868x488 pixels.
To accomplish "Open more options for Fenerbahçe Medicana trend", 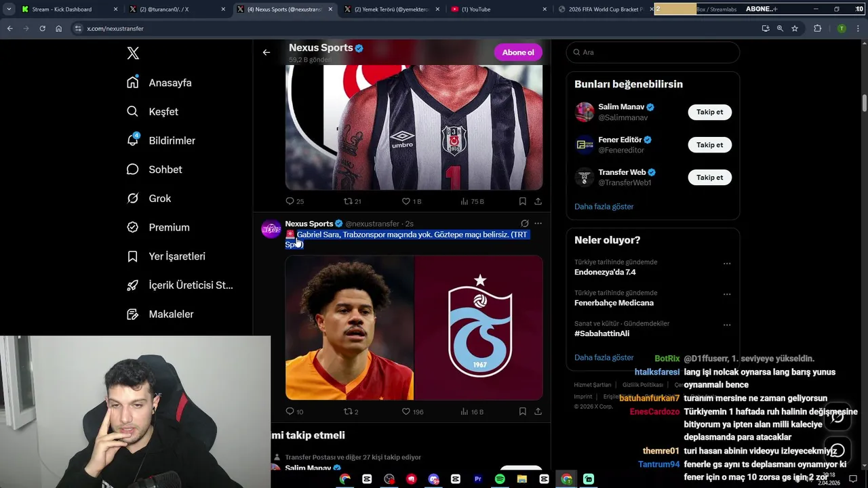I will 727,294.
